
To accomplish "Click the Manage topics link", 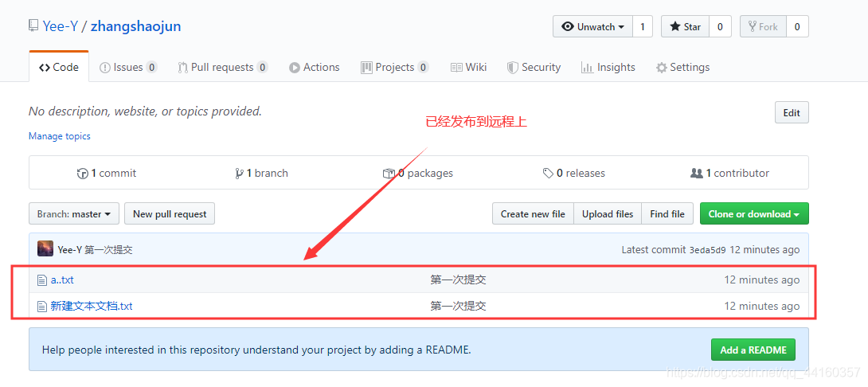I will pyautogui.click(x=59, y=135).
